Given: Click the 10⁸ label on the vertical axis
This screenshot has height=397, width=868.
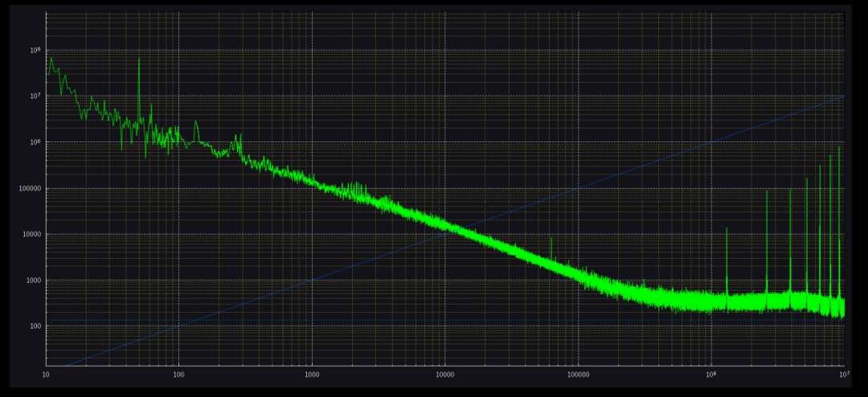Looking at the screenshot, I should [35, 50].
